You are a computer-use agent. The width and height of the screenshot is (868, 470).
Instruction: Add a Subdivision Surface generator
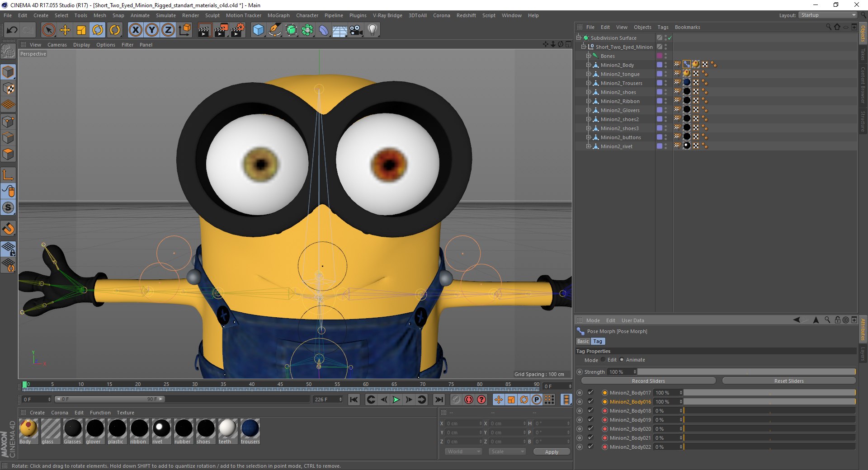[291, 30]
